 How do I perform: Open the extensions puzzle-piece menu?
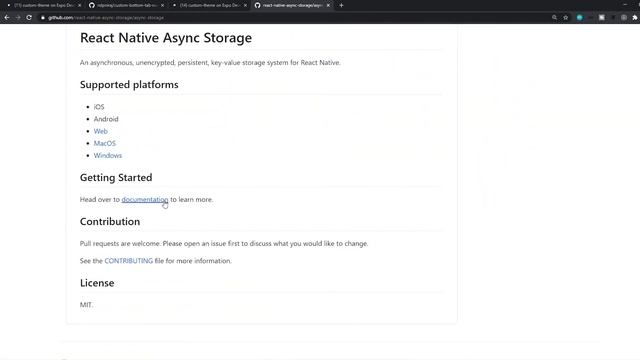(x=635, y=18)
